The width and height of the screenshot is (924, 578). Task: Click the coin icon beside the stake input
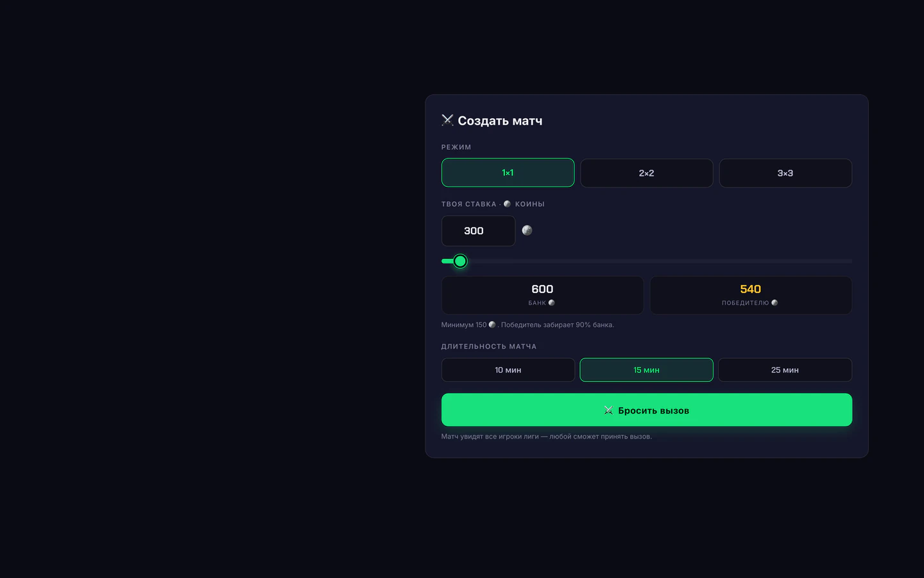[x=527, y=231]
